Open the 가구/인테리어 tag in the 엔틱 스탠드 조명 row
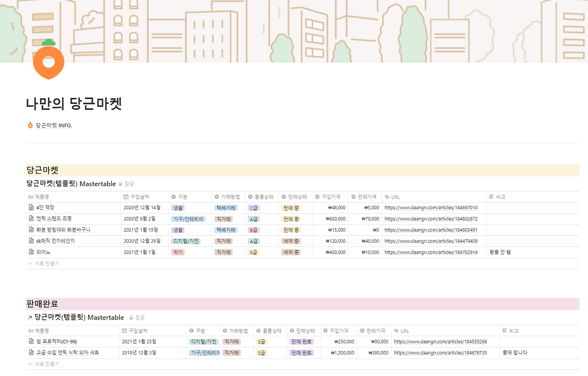Image resolution: width=588 pixels, height=376 pixels. tap(188, 219)
